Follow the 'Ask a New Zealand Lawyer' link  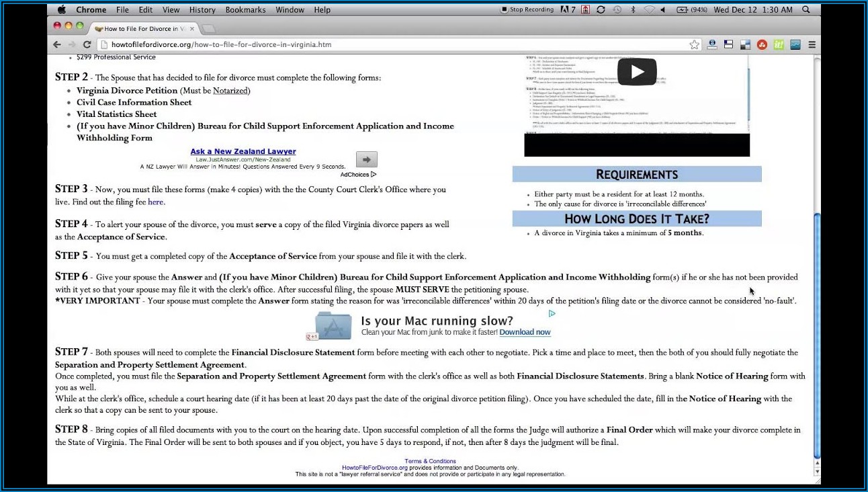(243, 151)
